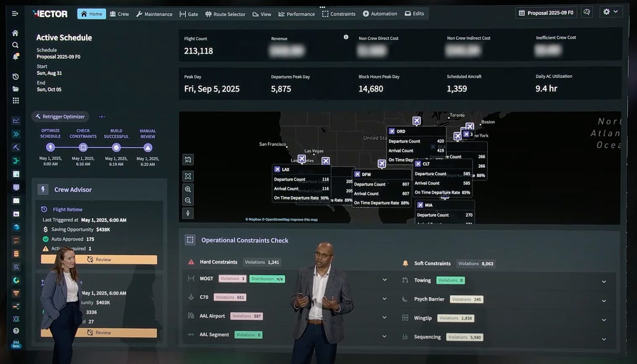This screenshot has height=364, width=637.
Task: Click the lower Review button in Crew Advisor
Action: coord(99,333)
